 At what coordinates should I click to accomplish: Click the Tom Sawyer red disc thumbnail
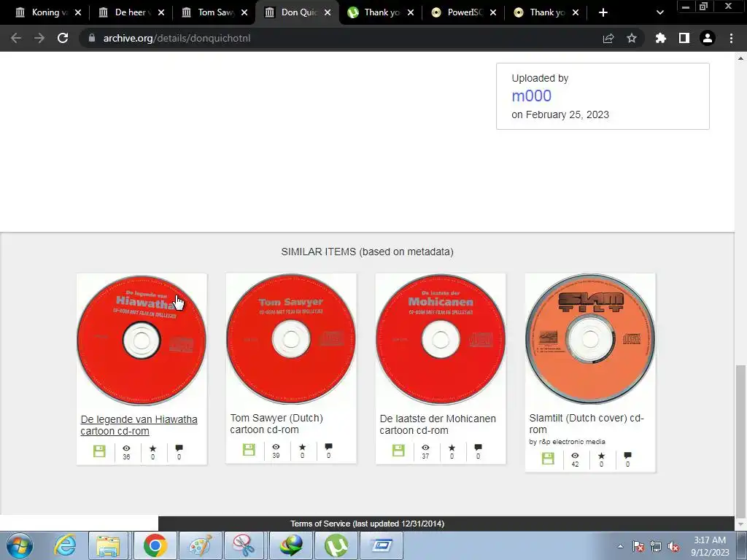point(291,339)
